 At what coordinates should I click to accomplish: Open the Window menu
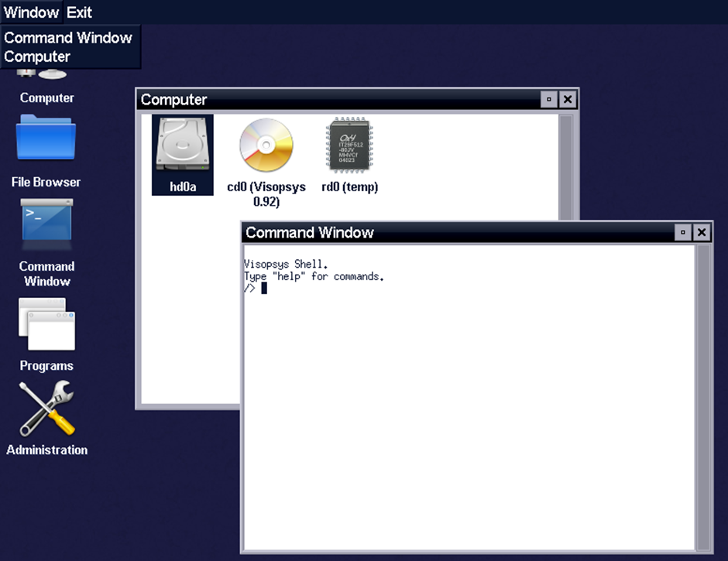tap(31, 12)
